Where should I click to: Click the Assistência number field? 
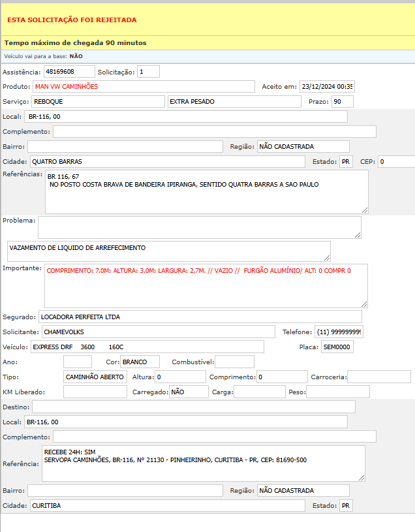point(69,71)
